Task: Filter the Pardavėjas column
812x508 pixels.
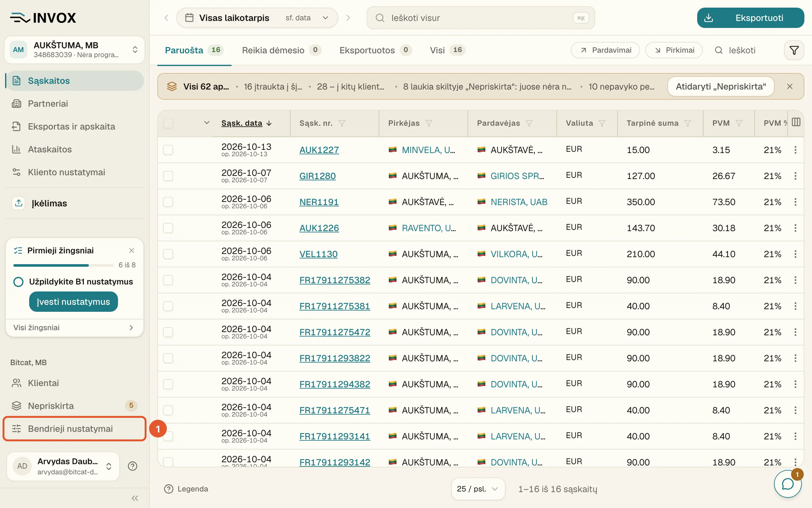Action: click(529, 123)
